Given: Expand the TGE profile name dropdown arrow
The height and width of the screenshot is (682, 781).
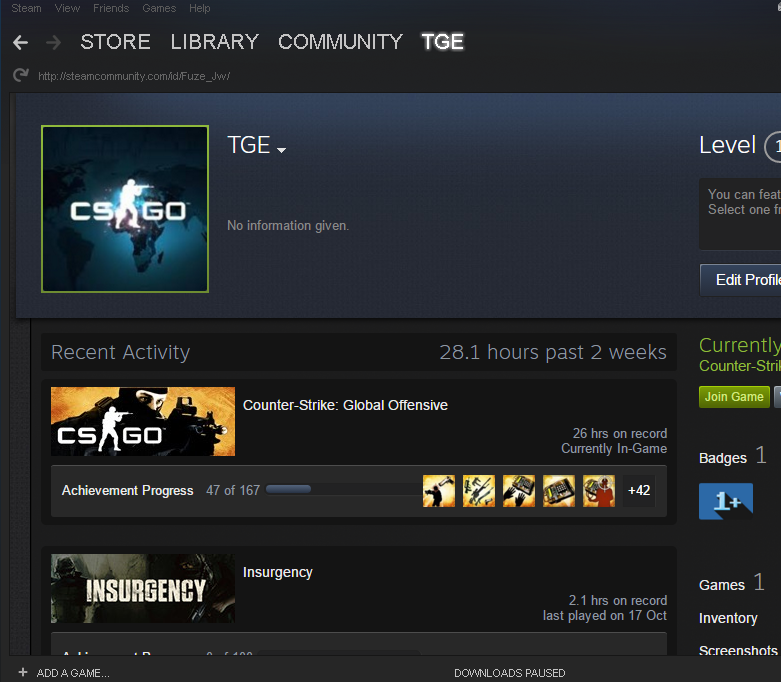Looking at the screenshot, I should coord(281,150).
